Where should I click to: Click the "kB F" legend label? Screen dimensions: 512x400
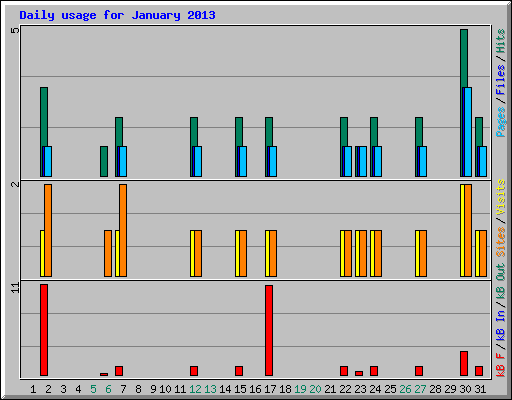click(x=501, y=365)
